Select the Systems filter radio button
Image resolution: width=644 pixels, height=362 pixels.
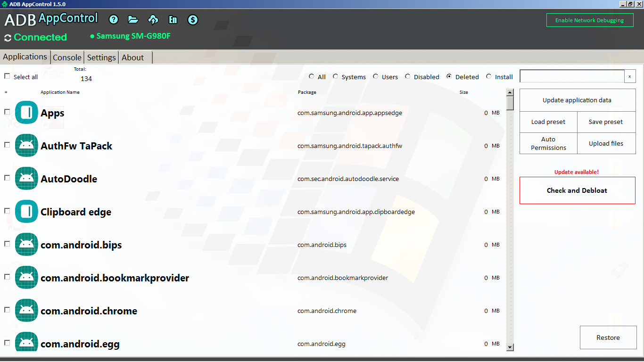click(x=336, y=76)
